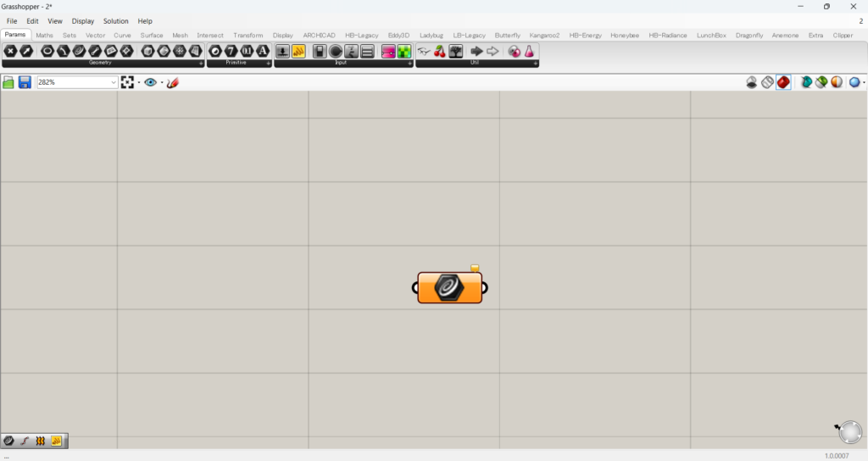The image size is (868, 461).
Task: Open the blue sphere preview settings dropdown arrow
Action: pyautogui.click(x=864, y=83)
